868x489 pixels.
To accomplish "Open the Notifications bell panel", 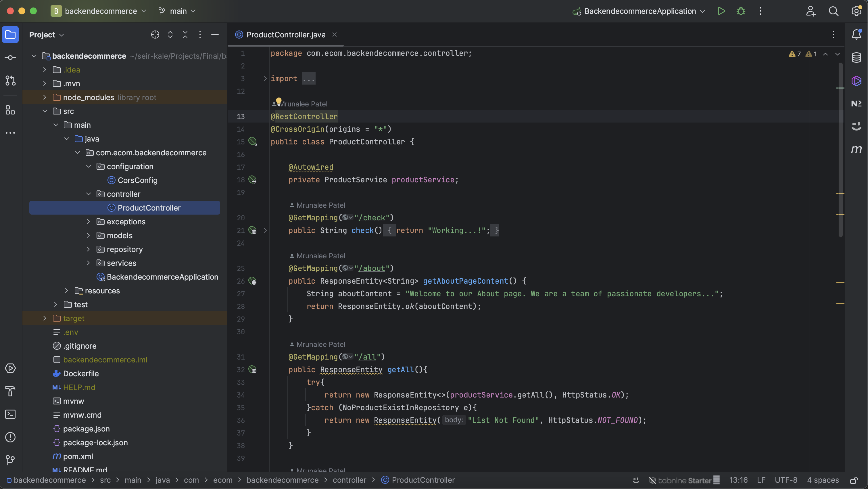I will [856, 35].
